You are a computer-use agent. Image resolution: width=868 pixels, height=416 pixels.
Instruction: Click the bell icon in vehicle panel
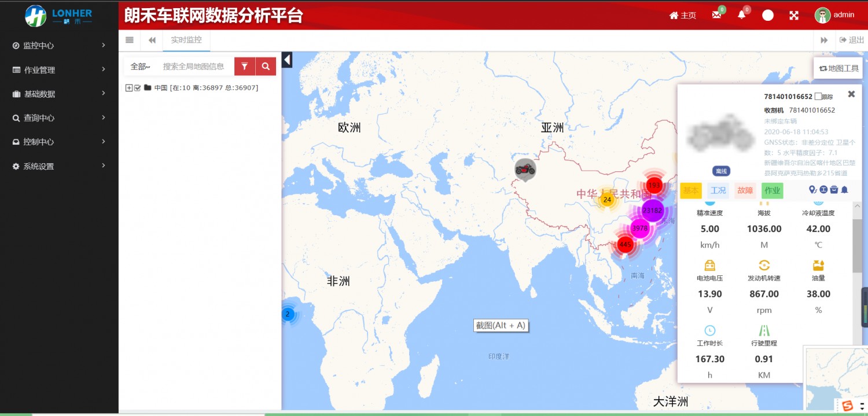tap(844, 190)
